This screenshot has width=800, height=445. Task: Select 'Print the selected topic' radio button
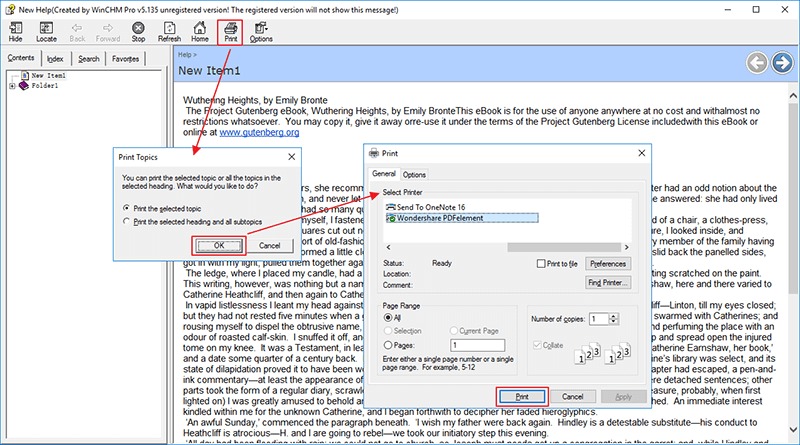pos(126,206)
